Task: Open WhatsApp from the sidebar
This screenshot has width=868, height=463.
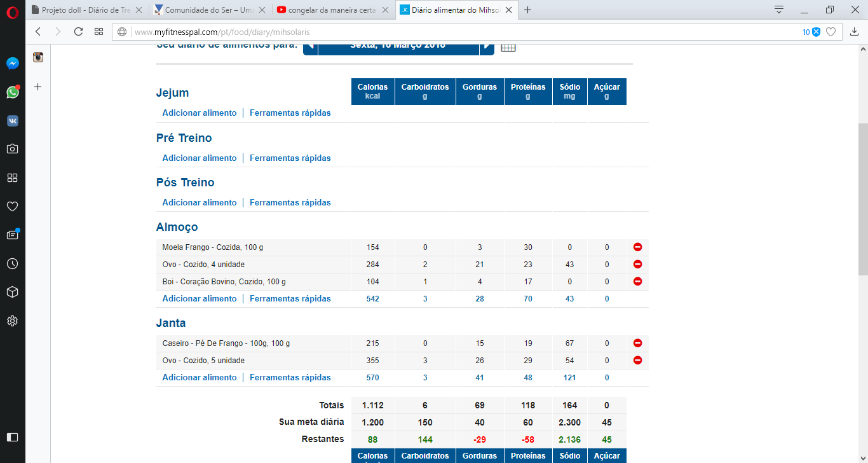Action: click(12, 92)
